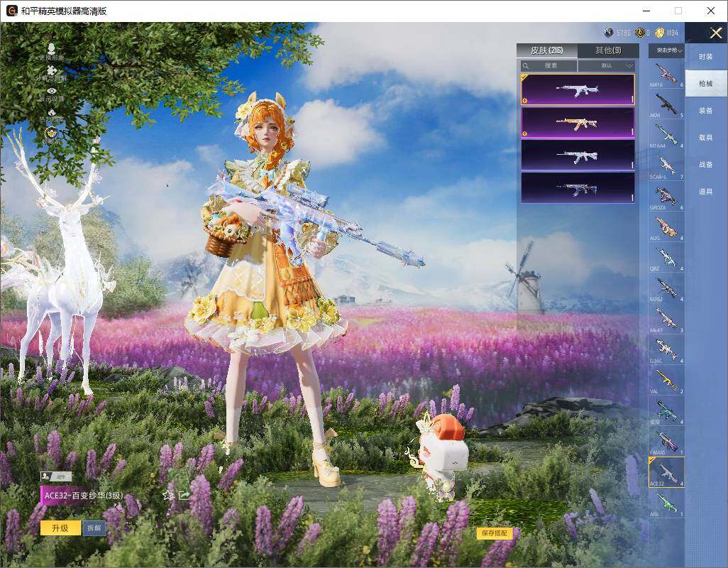Screen dimensions: 728x568
Task: Select the GROZA weapon icon
Action: point(666,197)
